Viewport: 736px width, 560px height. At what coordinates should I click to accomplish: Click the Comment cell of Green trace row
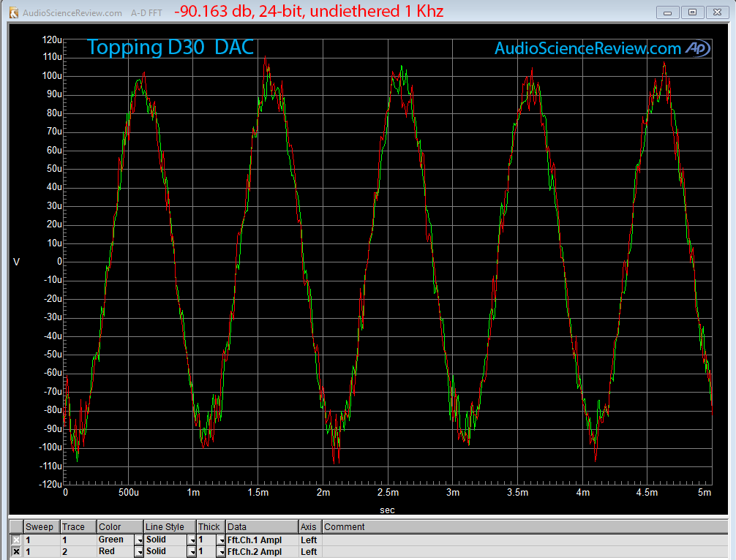525,540
